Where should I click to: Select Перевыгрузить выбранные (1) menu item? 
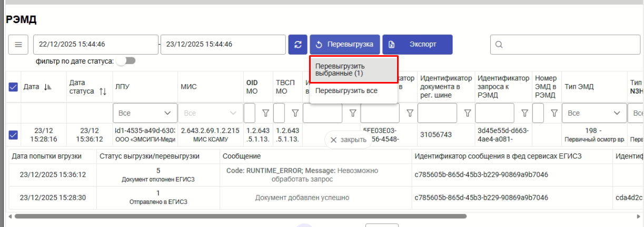click(x=353, y=70)
